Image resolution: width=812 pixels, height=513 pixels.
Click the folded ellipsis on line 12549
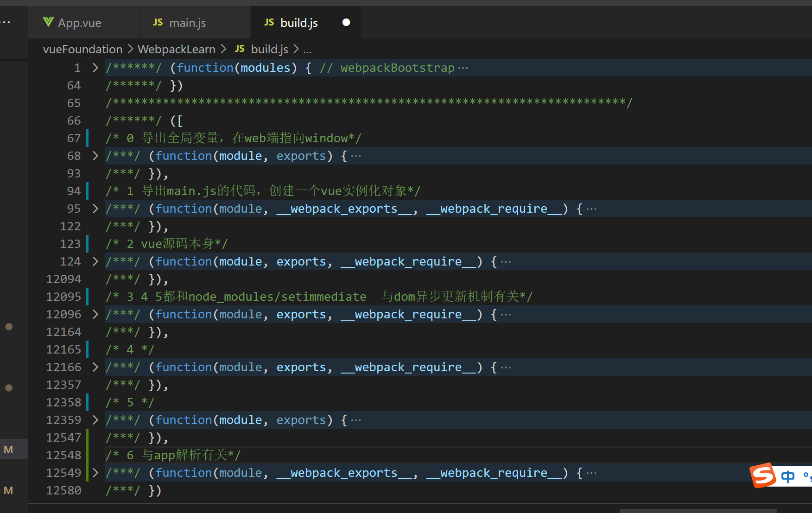tap(591, 473)
